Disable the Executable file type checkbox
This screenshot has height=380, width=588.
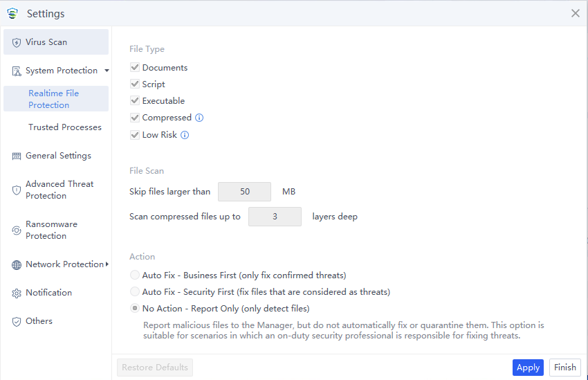tap(135, 101)
